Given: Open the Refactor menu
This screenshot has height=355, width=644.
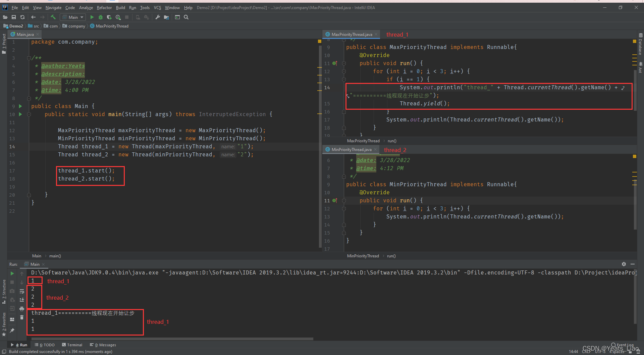Looking at the screenshot, I should [x=104, y=7].
